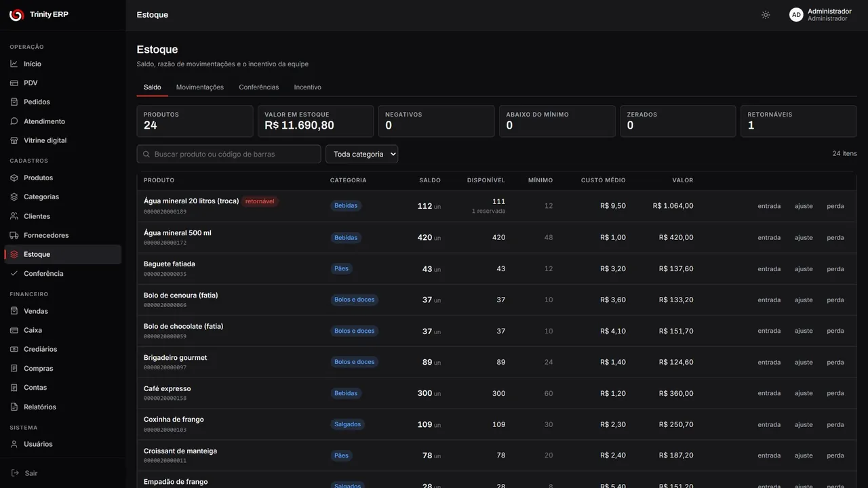Click perda for Café expresso
This screenshot has height=488, width=868.
[x=835, y=393]
